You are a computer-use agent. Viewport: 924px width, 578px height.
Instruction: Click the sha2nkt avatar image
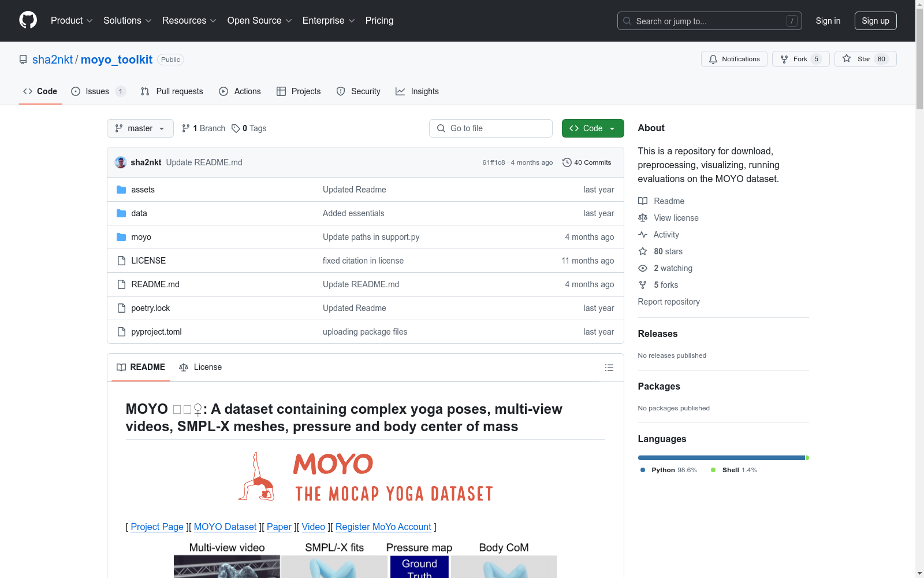tap(121, 162)
